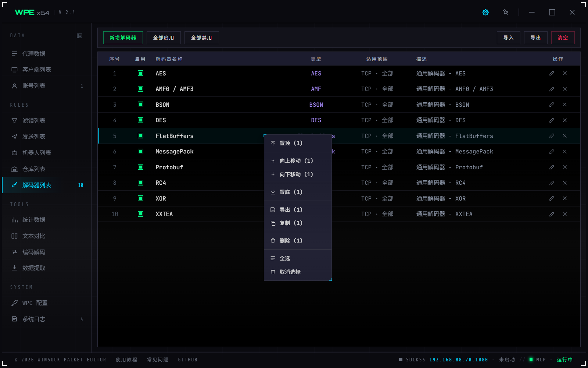Image resolution: width=588 pixels, height=368 pixels.
Task: Delete the AES decoder with X icon
Action: (565, 73)
